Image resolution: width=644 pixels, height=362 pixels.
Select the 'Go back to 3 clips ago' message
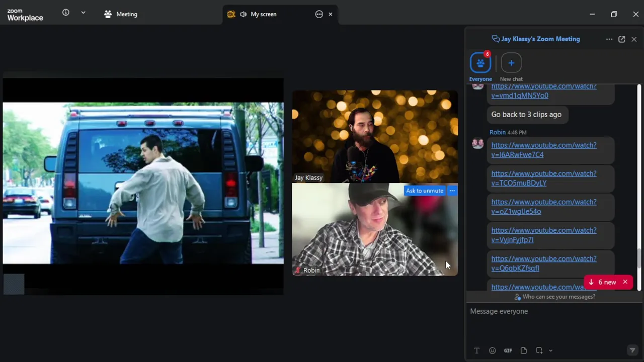[x=526, y=115]
